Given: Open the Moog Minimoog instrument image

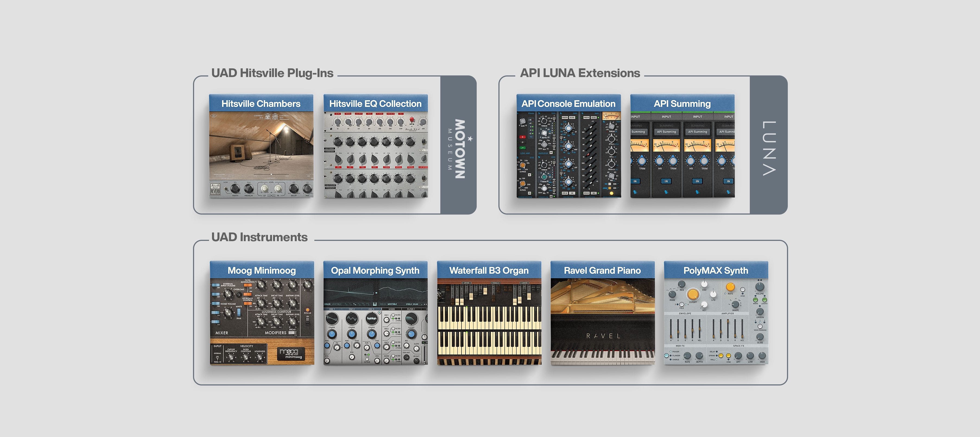Looking at the screenshot, I should coord(262,322).
